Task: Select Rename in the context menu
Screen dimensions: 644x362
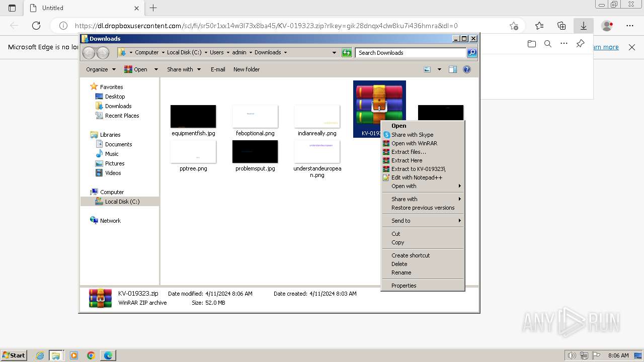Action: (423, 273)
